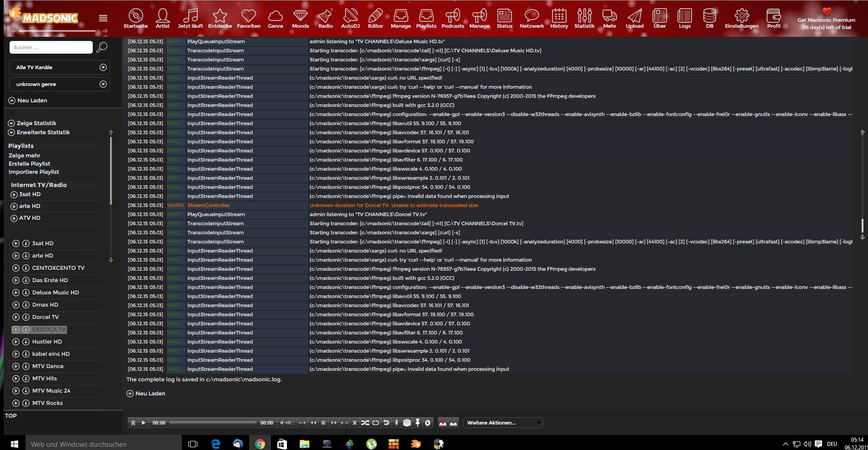Toggle repeat loop in the player bar
Image resolution: width=868 pixels, height=450 pixels.
(x=376, y=423)
